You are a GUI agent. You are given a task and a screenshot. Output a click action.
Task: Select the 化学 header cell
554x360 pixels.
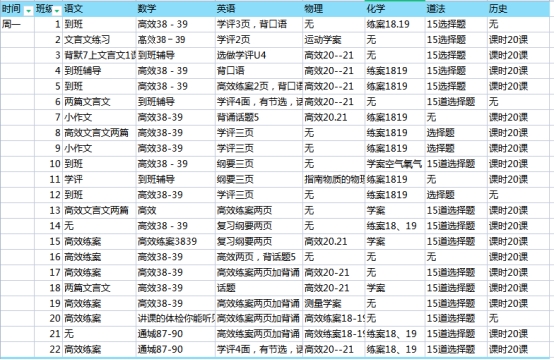coord(395,9)
